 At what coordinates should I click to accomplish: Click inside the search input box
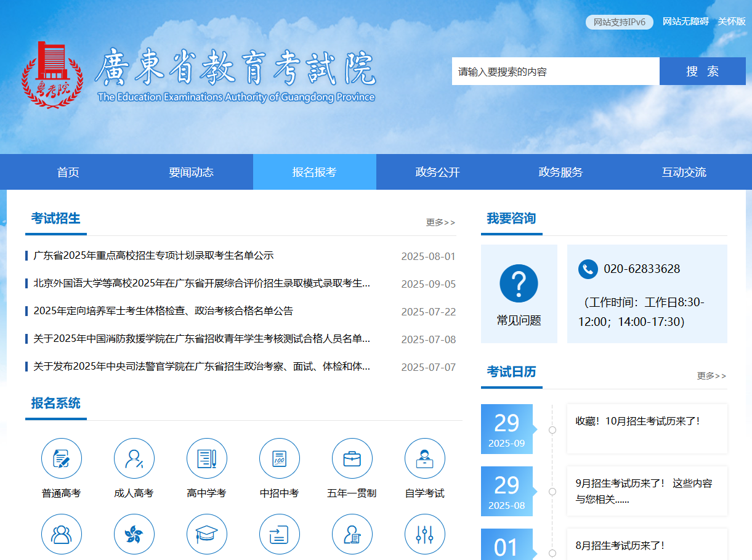pos(554,71)
